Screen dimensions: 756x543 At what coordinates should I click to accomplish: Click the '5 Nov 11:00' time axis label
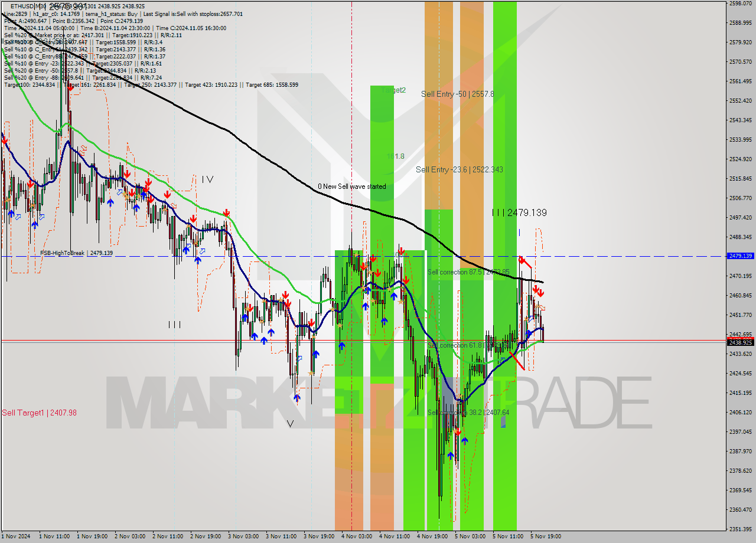508,537
